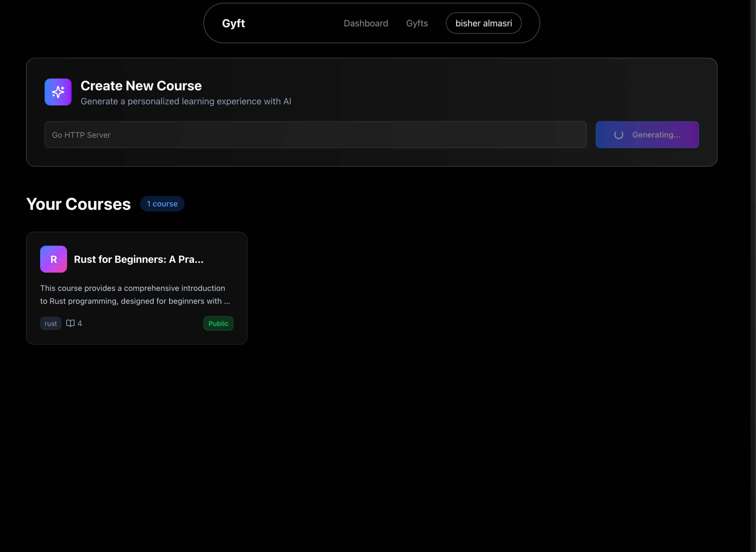Click the loading spinner in Generating button
756x552 pixels.
click(618, 135)
